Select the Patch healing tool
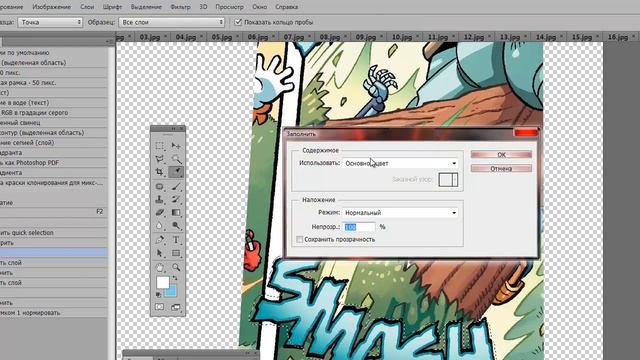640x360 pixels. [x=160, y=187]
